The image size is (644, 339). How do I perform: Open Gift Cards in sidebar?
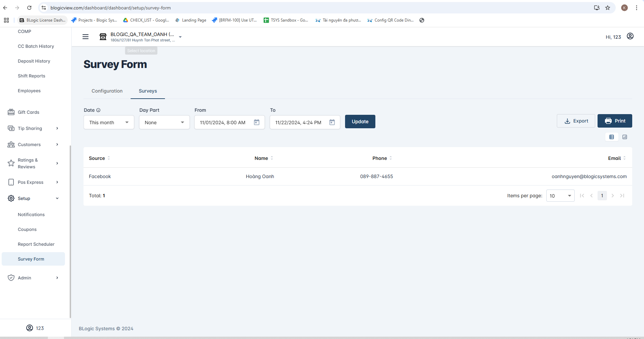[29, 112]
